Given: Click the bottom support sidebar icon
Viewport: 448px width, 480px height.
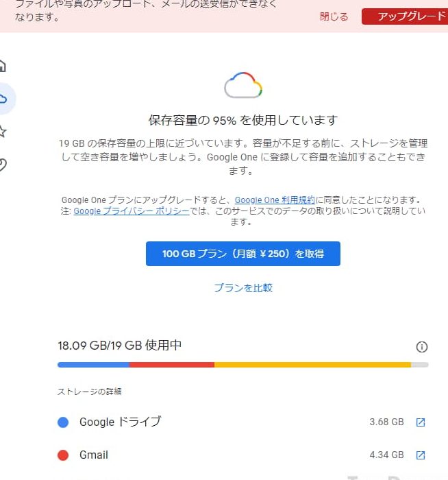Looking at the screenshot, I should tap(3, 165).
